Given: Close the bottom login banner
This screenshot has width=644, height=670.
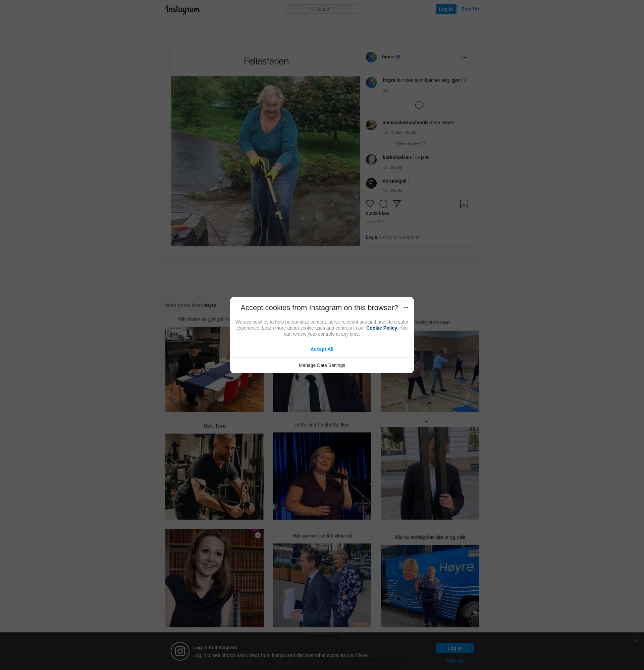Looking at the screenshot, I should coord(636,640).
